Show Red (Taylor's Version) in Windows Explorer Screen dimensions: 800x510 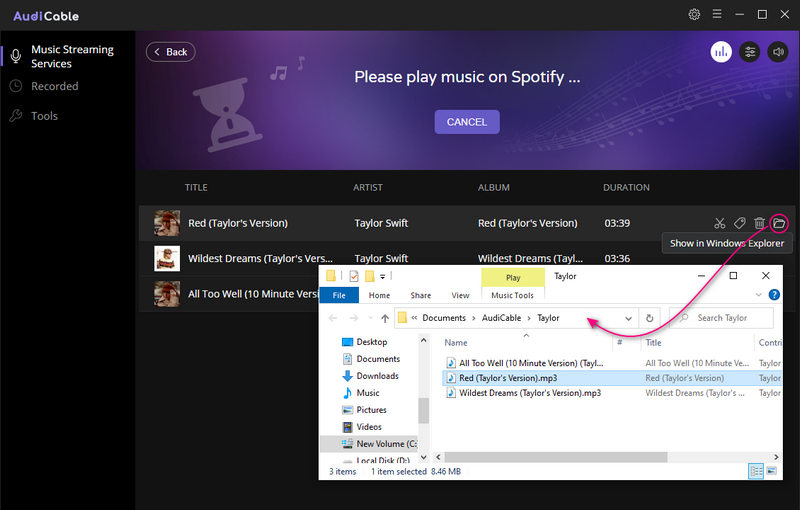point(779,223)
